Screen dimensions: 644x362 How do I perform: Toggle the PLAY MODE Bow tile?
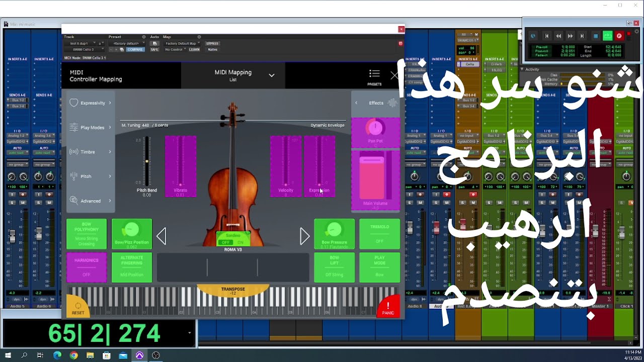pyautogui.click(x=379, y=267)
